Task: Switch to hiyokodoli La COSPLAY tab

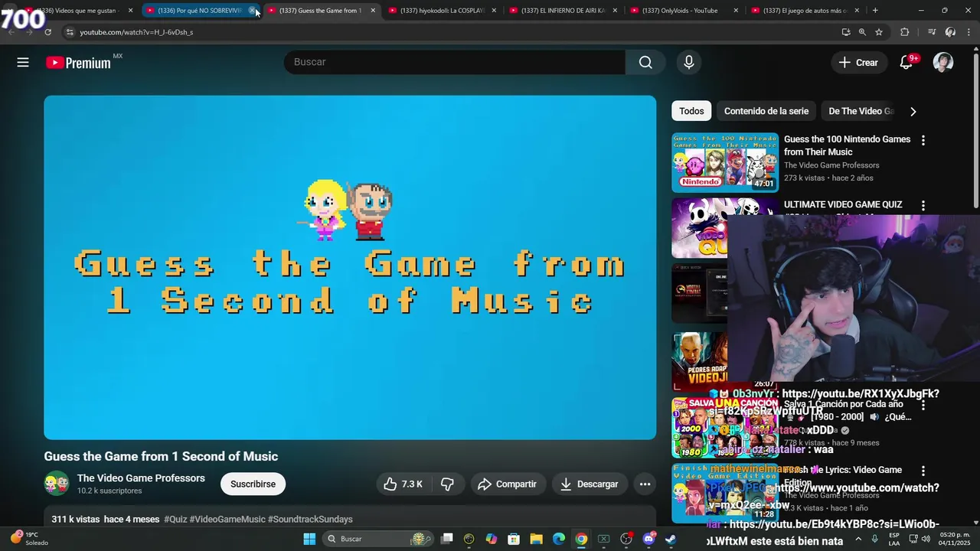Action: click(x=443, y=11)
